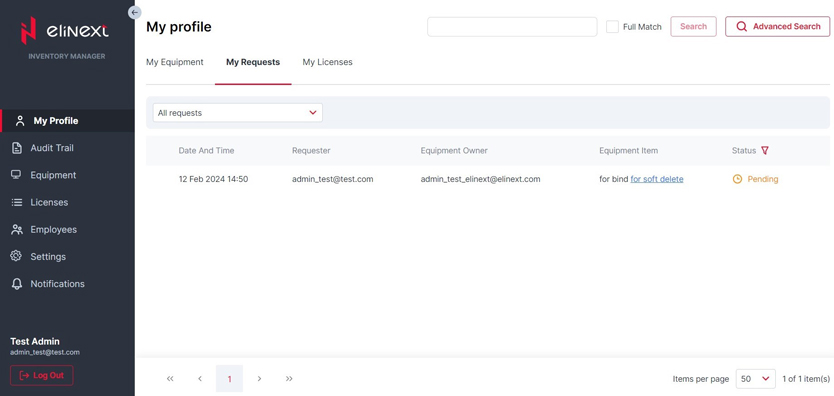Open the 'for soft delete' link
This screenshot has width=834, height=396.
(x=657, y=179)
